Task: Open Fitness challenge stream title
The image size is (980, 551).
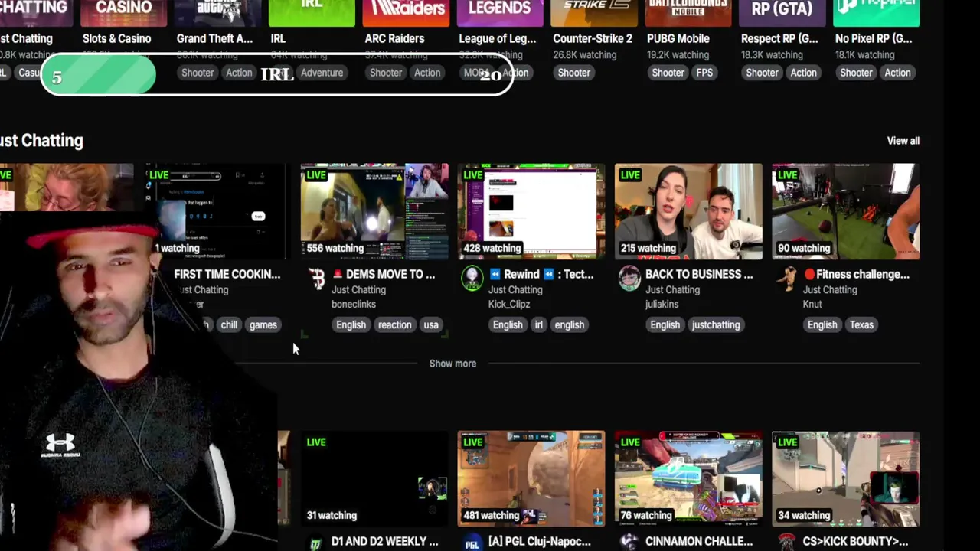Action: pyautogui.click(x=857, y=274)
